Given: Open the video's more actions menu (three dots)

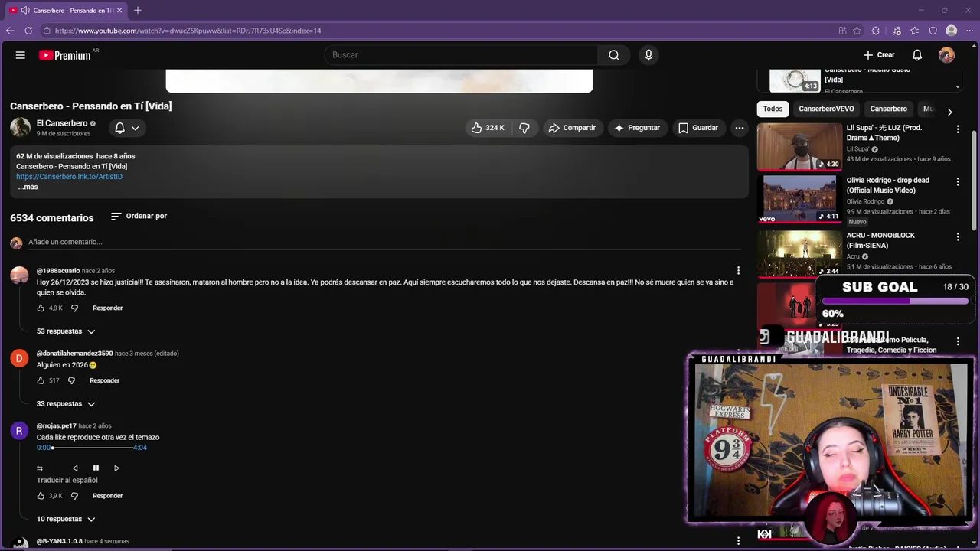Looking at the screenshot, I should click(740, 128).
